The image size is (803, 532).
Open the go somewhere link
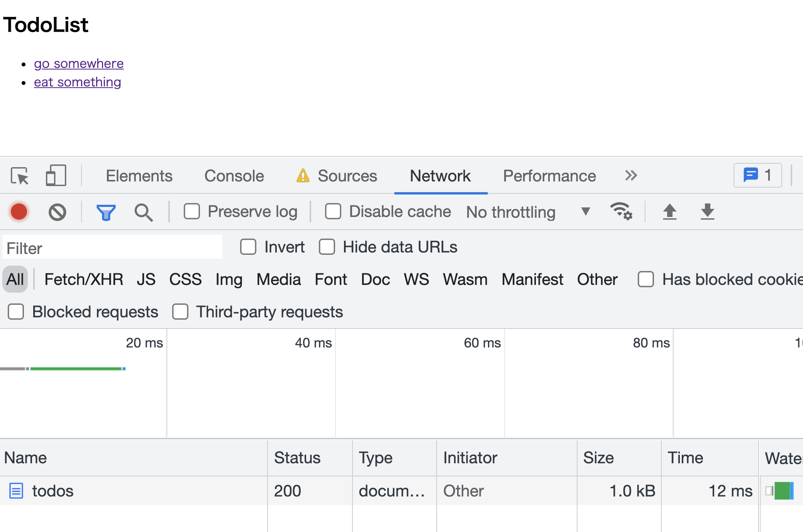point(79,63)
